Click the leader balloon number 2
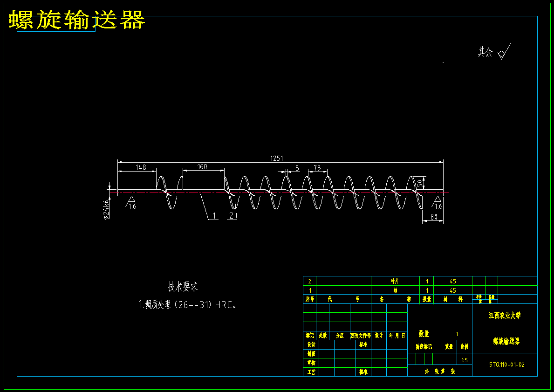This screenshot has height=392, width=554. point(232,216)
